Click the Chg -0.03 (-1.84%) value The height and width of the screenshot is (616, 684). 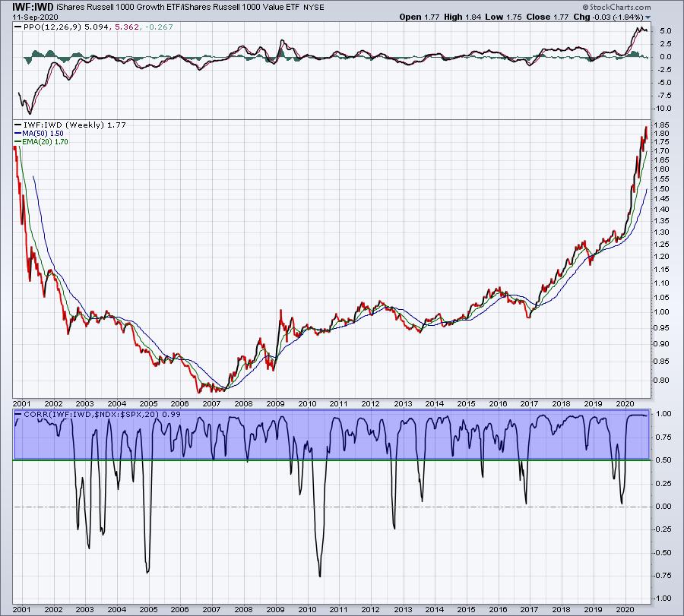coord(608,17)
